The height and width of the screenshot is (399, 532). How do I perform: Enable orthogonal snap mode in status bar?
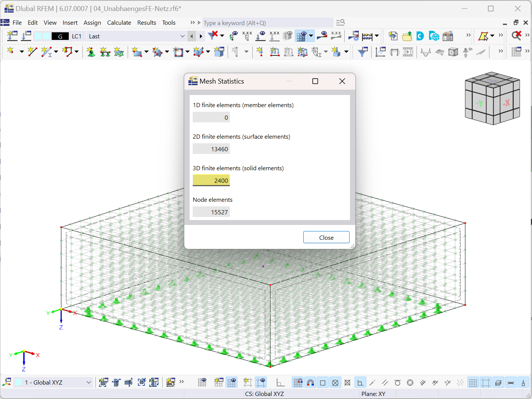(x=359, y=382)
